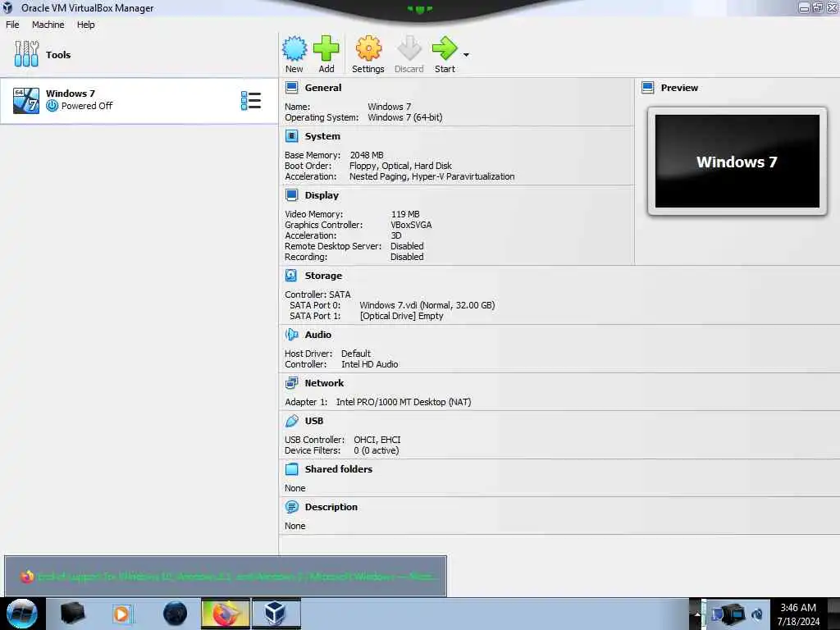Click the Graphics Controller value VBoxSVGA
This screenshot has height=630, width=840.
point(411,225)
